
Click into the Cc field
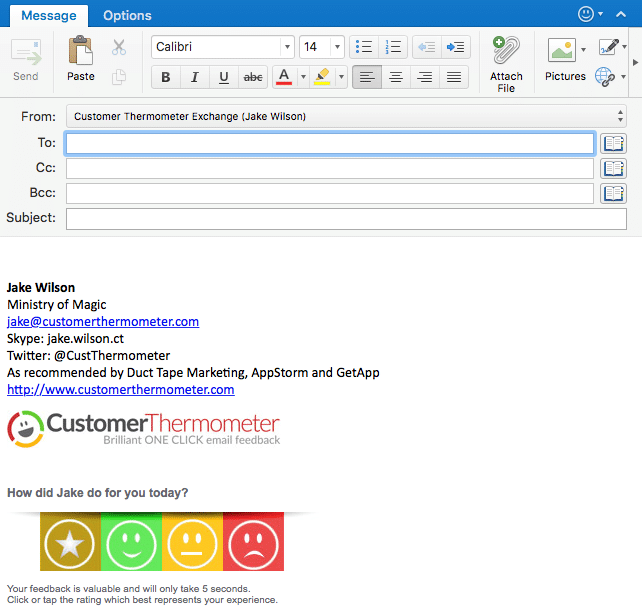click(330, 168)
